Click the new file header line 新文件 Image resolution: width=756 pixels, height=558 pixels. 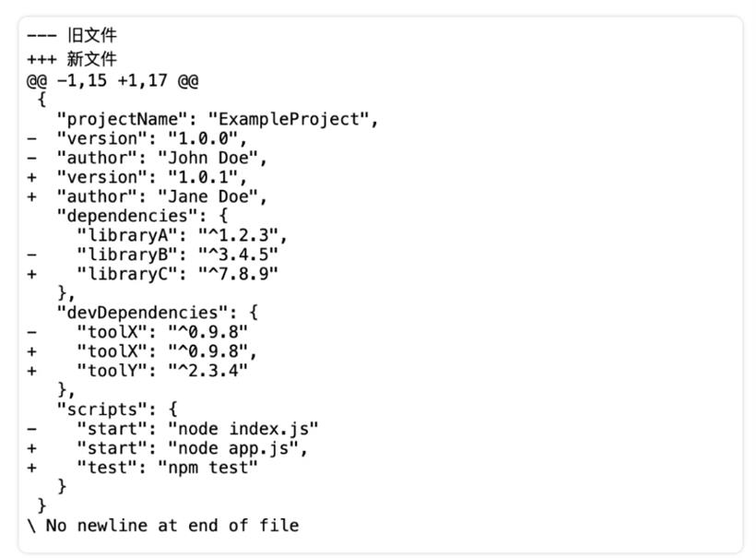tap(72, 59)
